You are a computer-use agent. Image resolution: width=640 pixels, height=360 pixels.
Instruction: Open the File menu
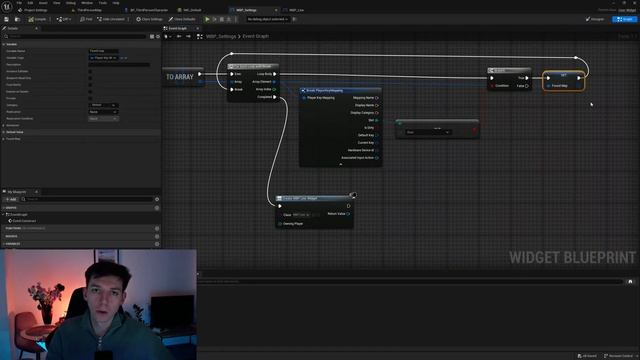pos(19,3)
